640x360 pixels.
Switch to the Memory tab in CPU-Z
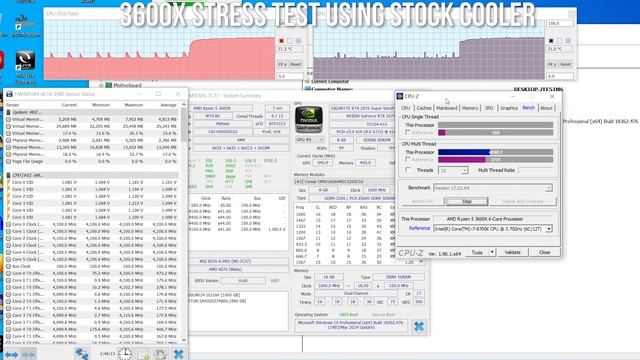pos(470,108)
